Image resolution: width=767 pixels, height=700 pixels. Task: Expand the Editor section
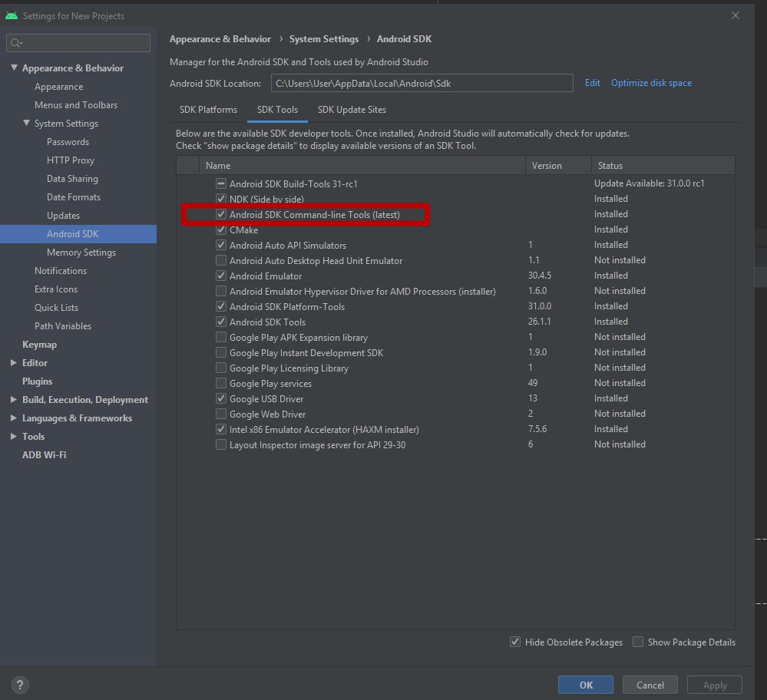[x=14, y=362]
